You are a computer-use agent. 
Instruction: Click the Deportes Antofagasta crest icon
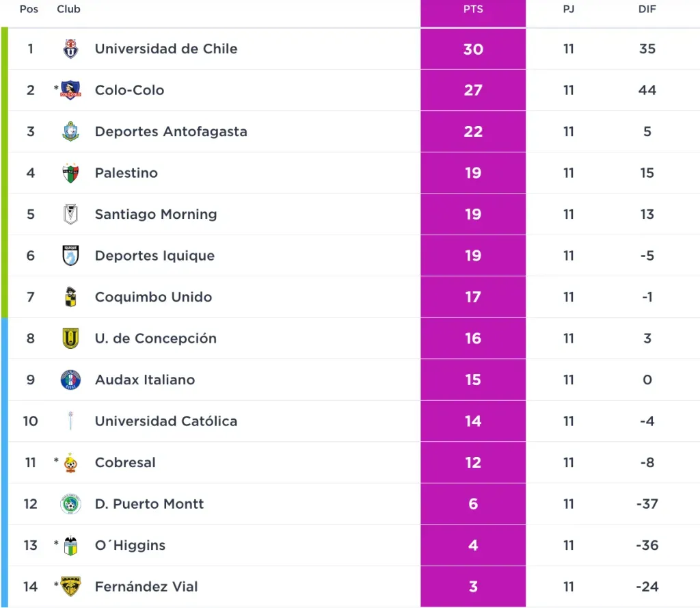click(x=70, y=132)
